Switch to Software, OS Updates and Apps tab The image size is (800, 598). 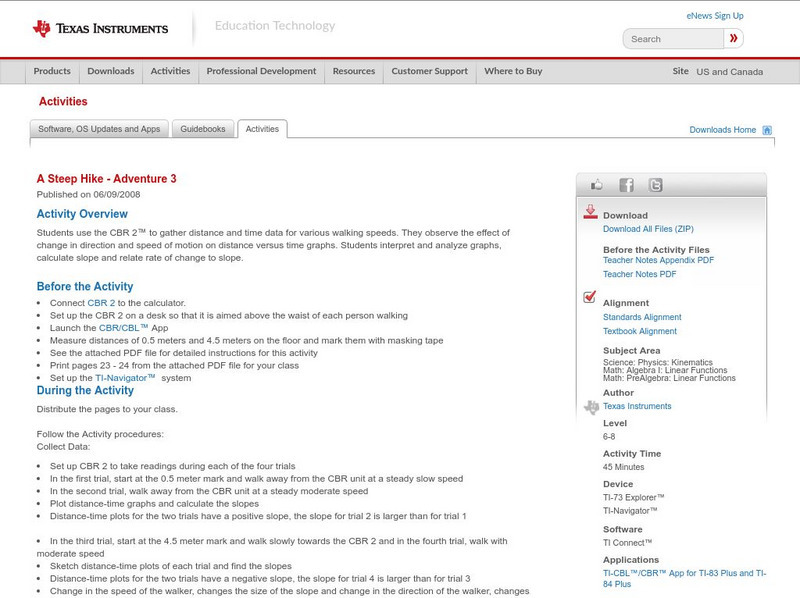[x=99, y=129]
